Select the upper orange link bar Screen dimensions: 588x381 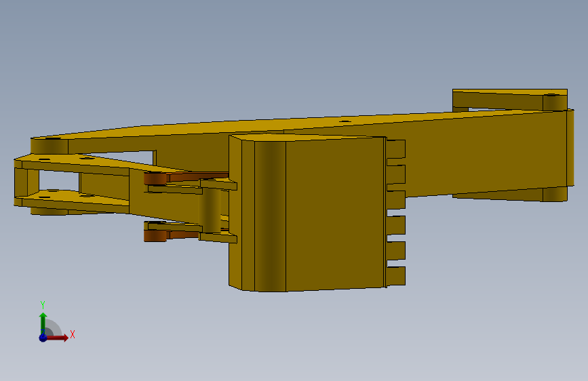pos(187,178)
